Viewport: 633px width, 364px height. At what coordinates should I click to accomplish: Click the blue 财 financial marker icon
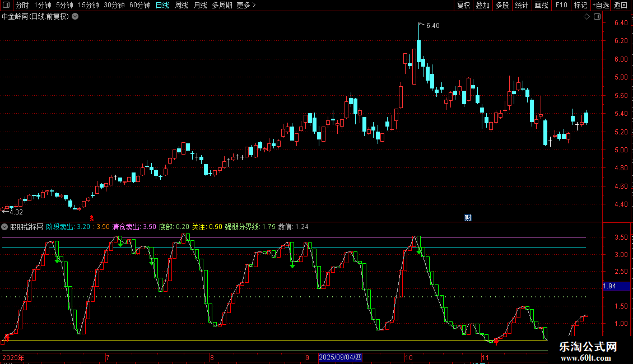coord(468,217)
